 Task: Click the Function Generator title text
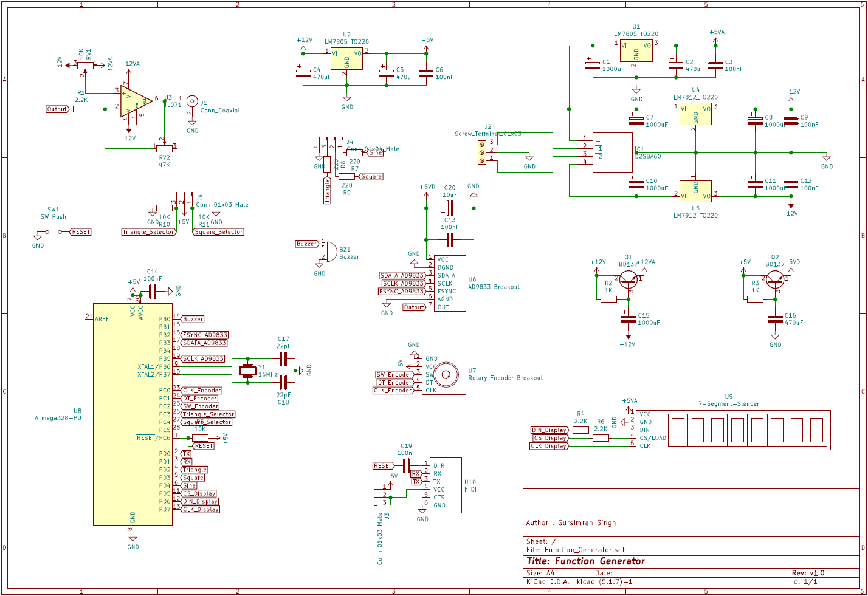tap(585, 561)
